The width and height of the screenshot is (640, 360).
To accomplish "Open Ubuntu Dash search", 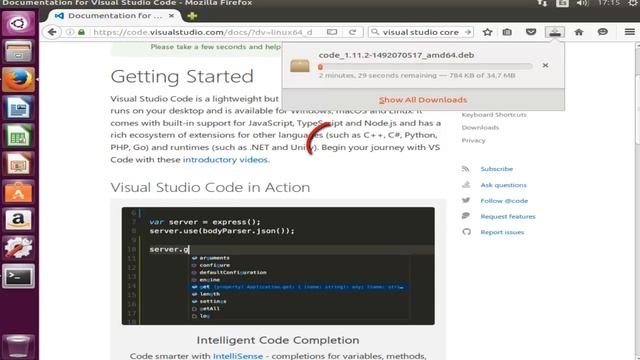I will click(18, 23).
